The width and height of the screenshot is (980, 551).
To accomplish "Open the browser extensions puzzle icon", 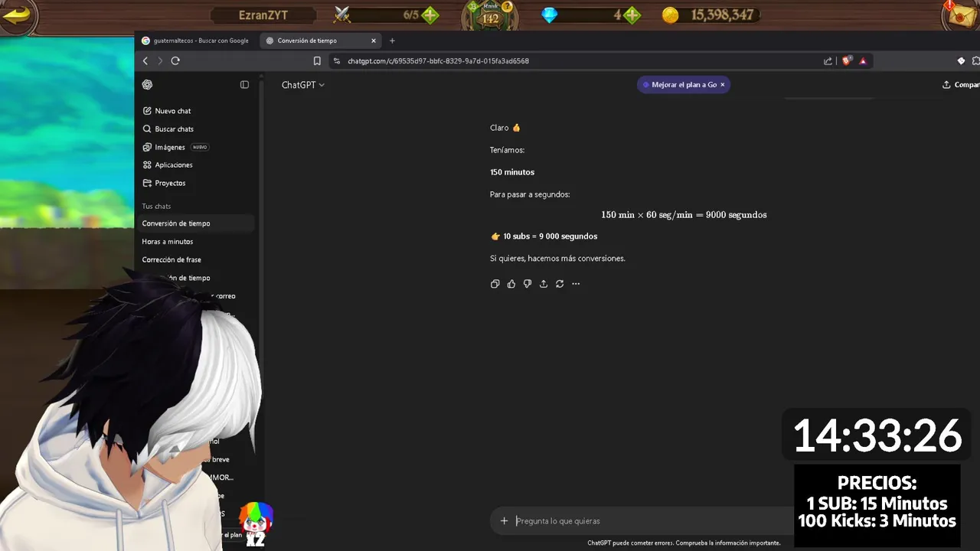I will click(976, 61).
